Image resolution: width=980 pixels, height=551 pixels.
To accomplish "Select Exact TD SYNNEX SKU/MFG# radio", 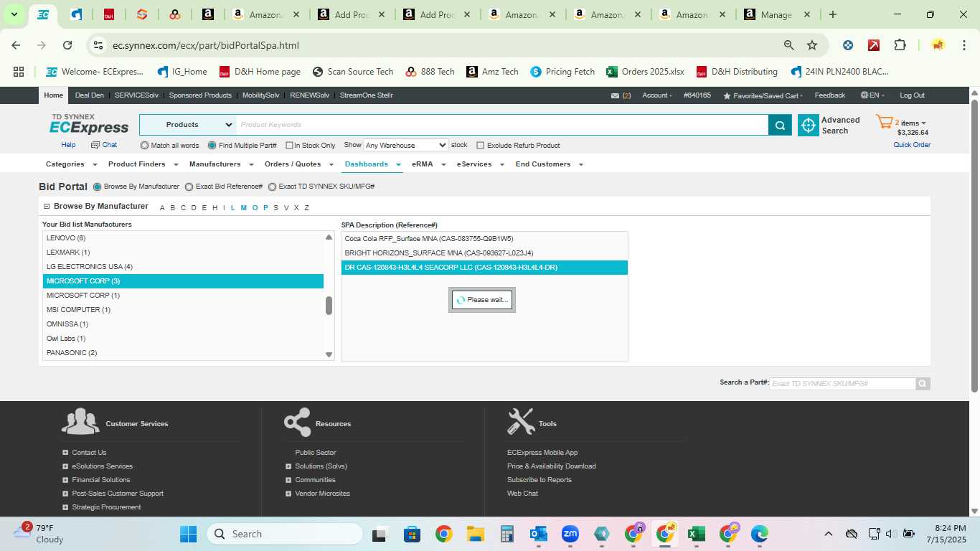I will [273, 187].
